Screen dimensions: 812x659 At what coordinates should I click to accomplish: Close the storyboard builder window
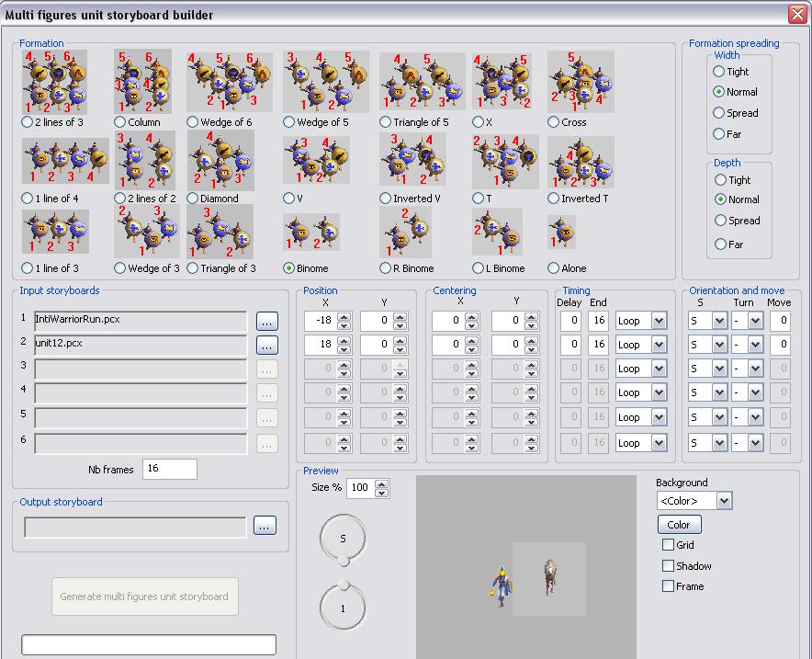(797, 14)
